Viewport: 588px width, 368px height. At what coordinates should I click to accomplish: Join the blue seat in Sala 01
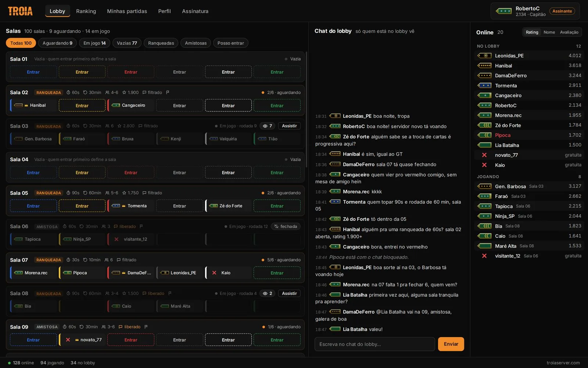click(33, 72)
